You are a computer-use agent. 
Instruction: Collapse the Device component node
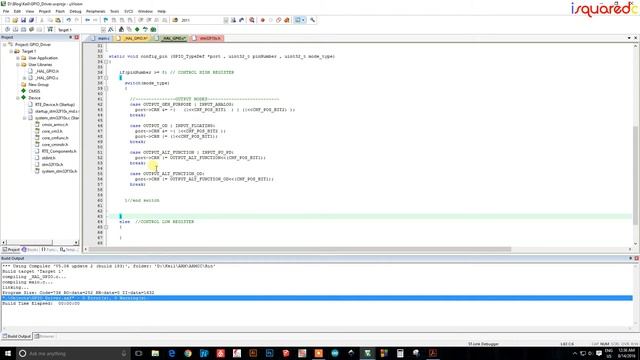(x=18, y=98)
